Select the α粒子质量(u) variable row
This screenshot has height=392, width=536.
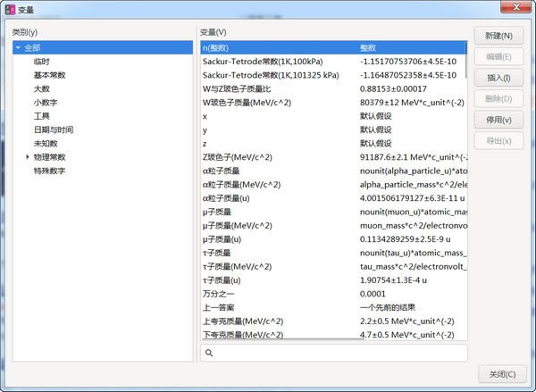333,198
